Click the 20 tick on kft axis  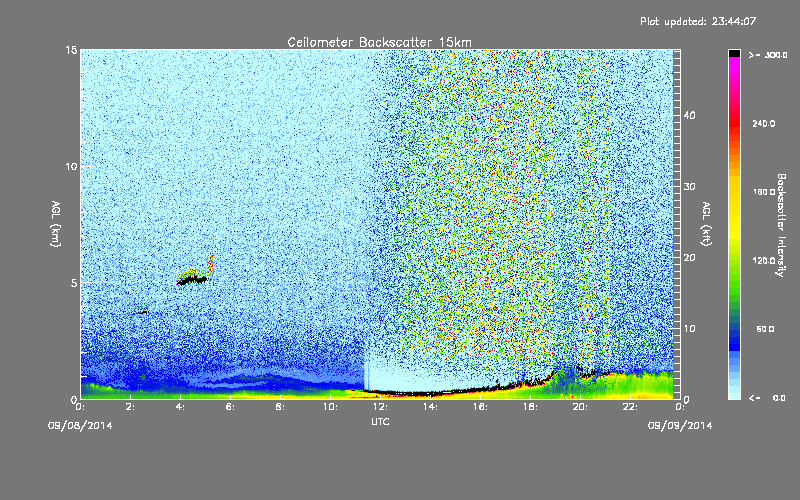(x=689, y=258)
